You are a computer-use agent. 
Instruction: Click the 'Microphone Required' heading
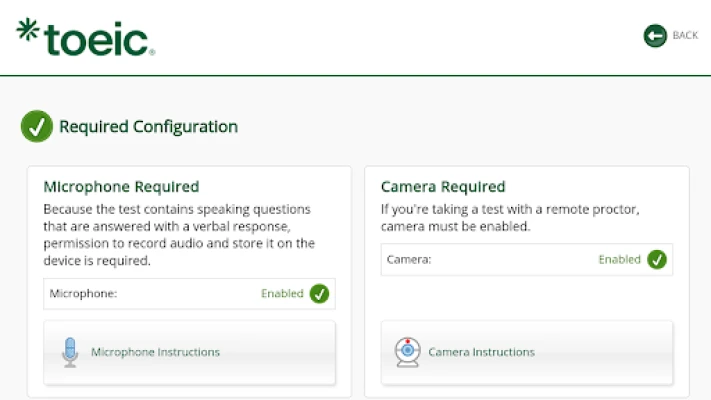121,187
